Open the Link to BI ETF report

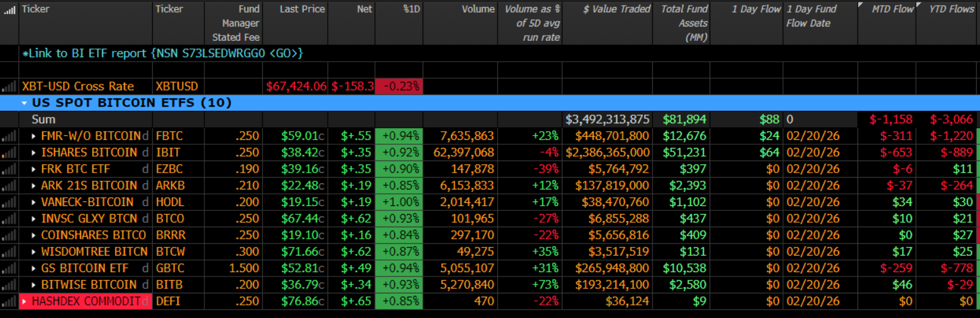click(x=162, y=54)
